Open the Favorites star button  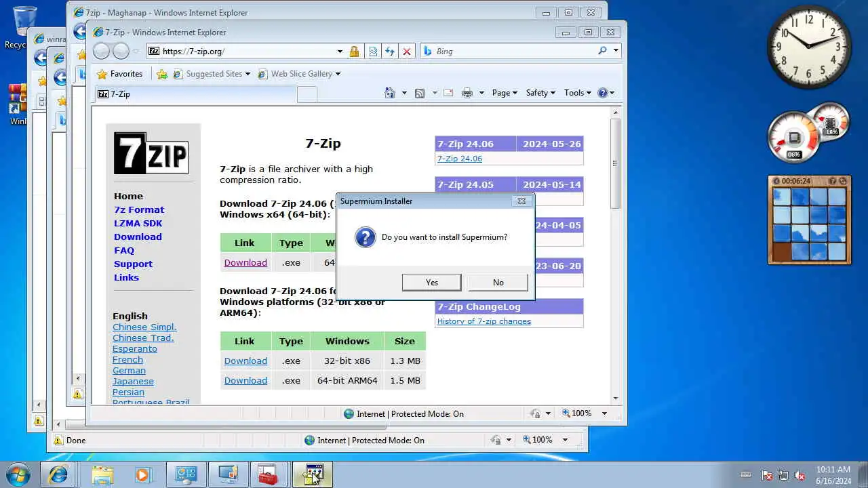[x=119, y=74]
